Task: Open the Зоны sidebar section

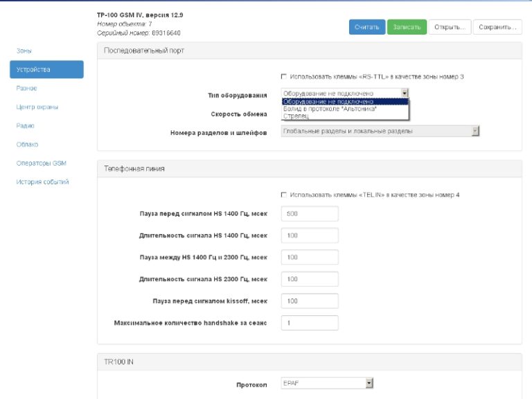Action: pyautogui.click(x=24, y=51)
